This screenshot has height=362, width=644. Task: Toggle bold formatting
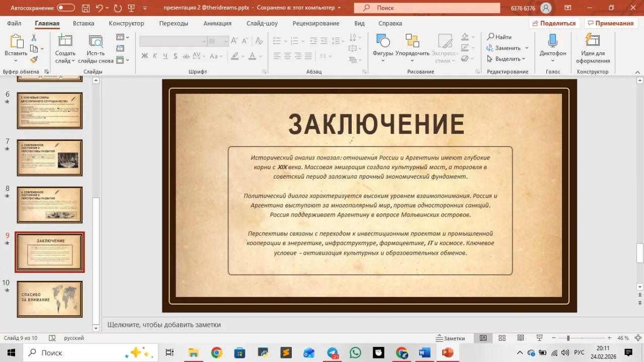[x=144, y=56]
